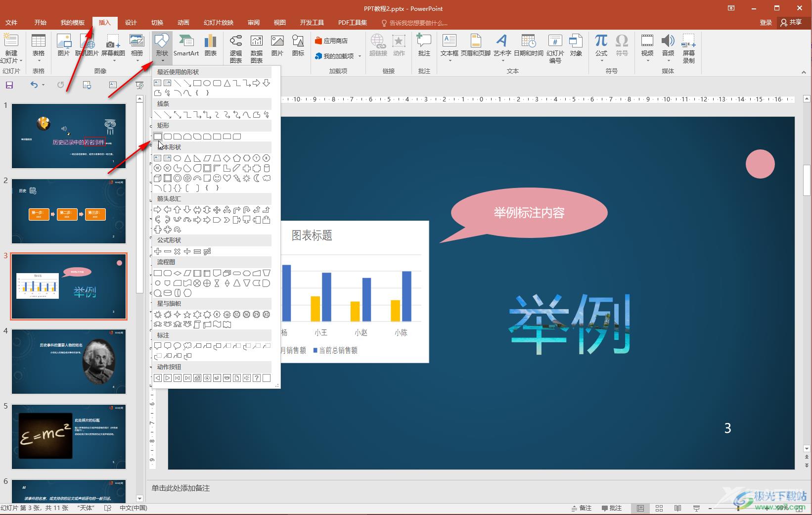The height and width of the screenshot is (515, 812).
Task: Select the scribble line shape under 线条
Action: click(267, 115)
